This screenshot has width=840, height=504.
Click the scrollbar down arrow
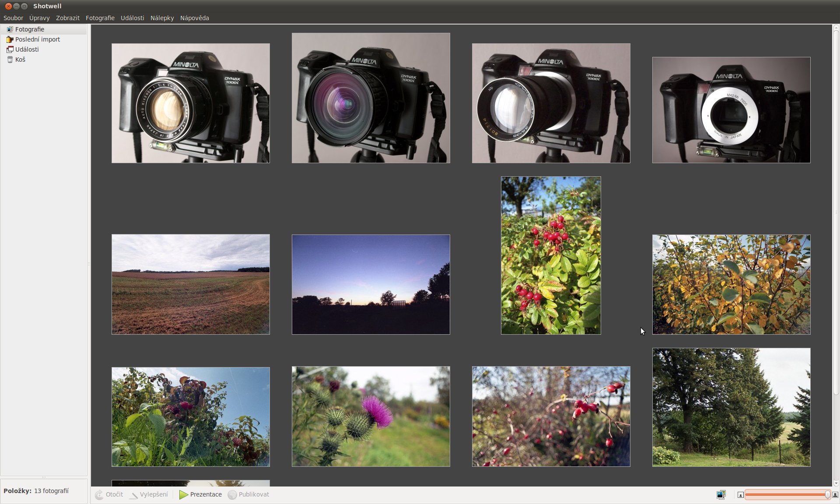pos(836,483)
